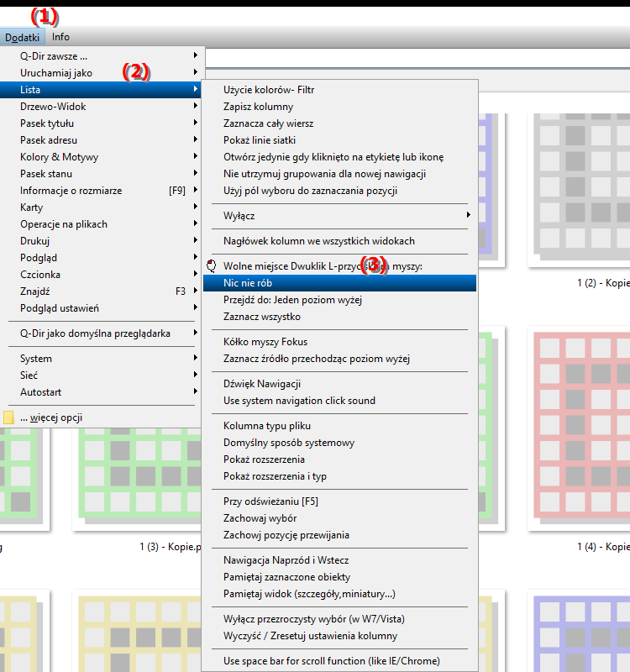Toggle Zachowaj wybór on refresh
The image size is (630, 672).
339,518
